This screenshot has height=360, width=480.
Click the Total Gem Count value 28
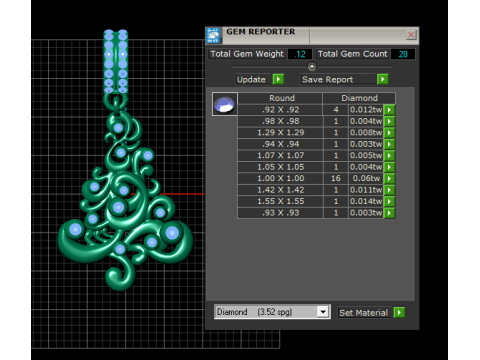point(403,54)
